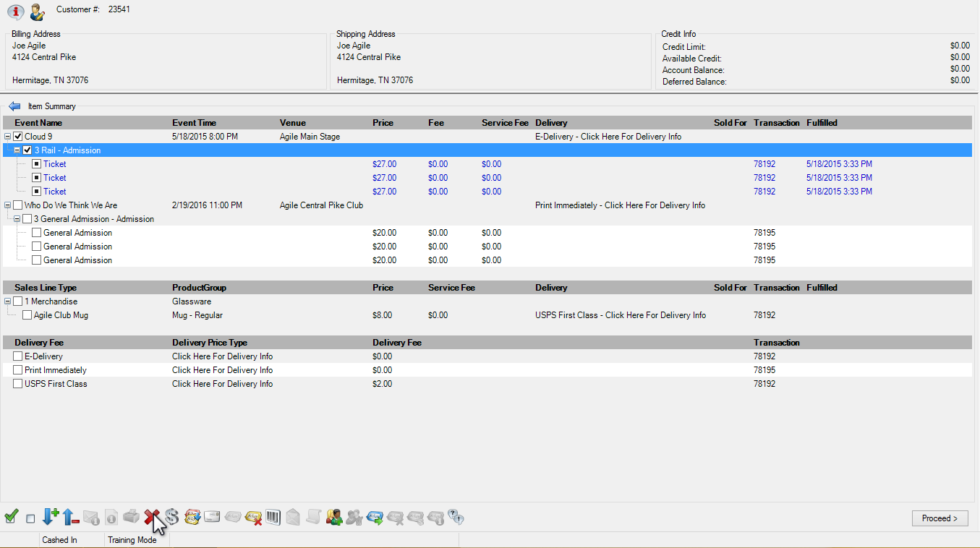Click the ProductGroup column header
This screenshot has height=548, width=980.
tap(199, 288)
